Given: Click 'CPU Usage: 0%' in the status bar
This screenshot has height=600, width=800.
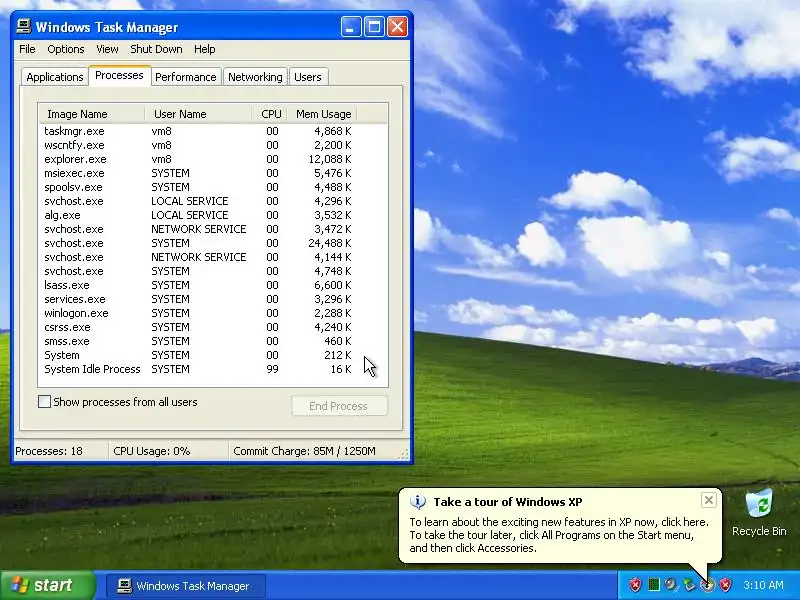Looking at the screenshot, I should click(152, 451).
